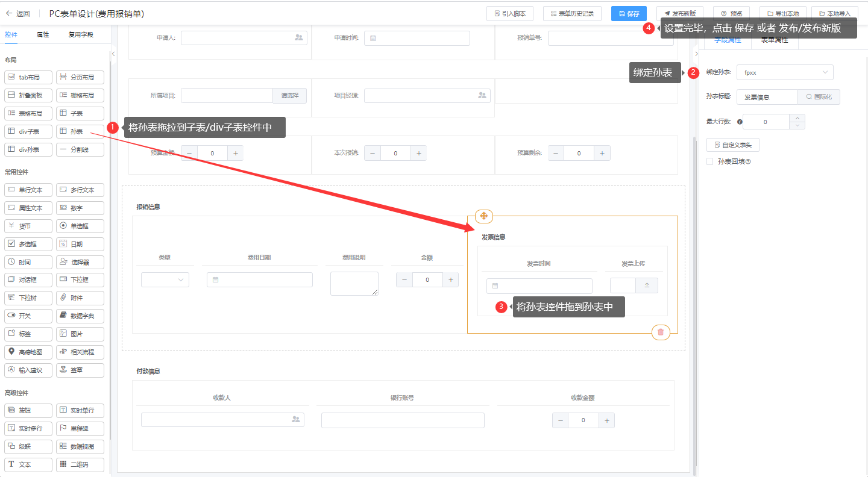Image resolution: width=868 pixels, height=477 pixels.
Task: Click 导出本地 to export
Action: pyautogui.click(x=783, y=13)
